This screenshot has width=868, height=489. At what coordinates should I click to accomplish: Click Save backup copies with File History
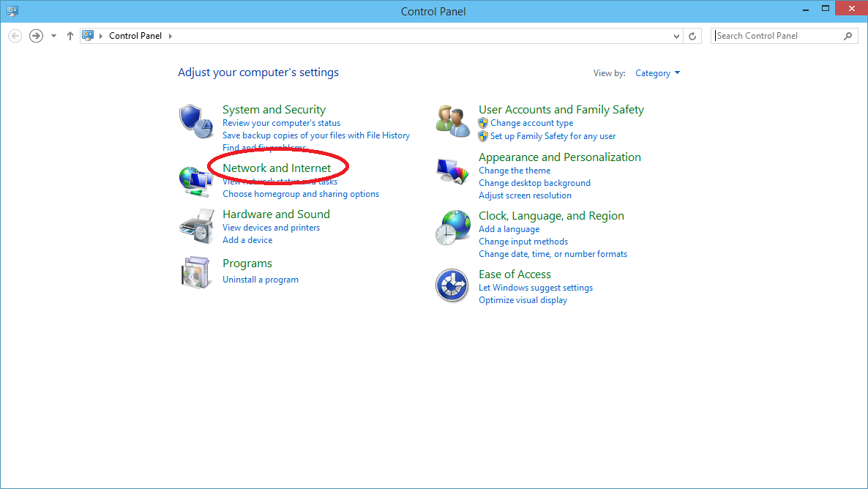point(316,135)
